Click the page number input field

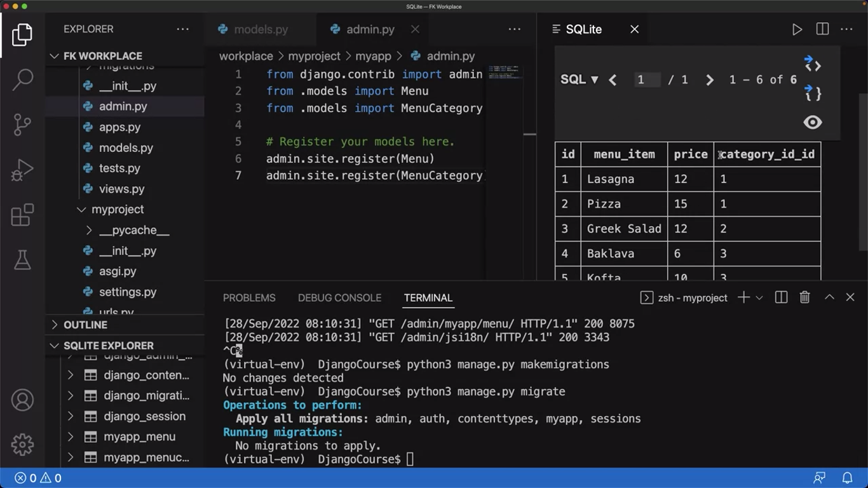coord(647,80)
